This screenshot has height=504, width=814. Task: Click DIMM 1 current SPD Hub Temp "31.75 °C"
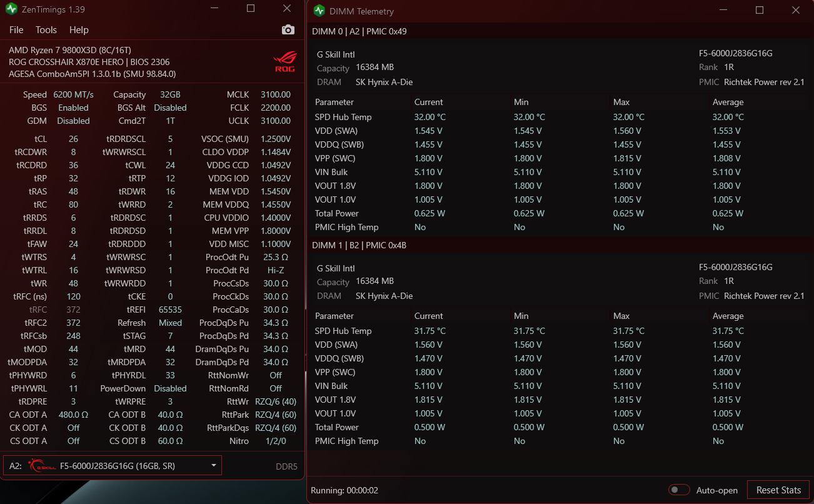coord(430,331)
